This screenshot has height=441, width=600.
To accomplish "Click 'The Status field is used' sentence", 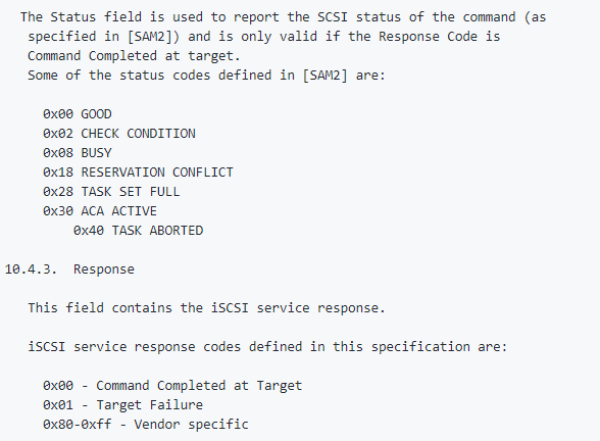I will pos(283,17).
